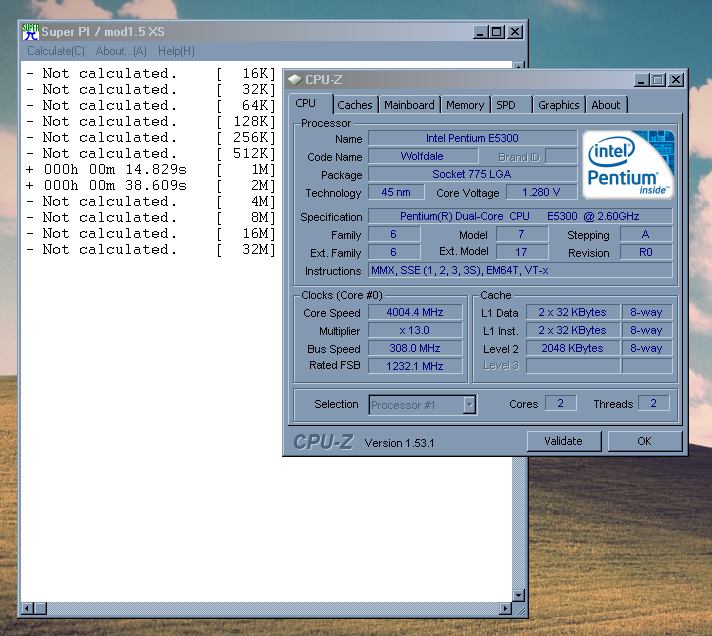Click the Core Voltage value '1.280 V'

[541, 192]
